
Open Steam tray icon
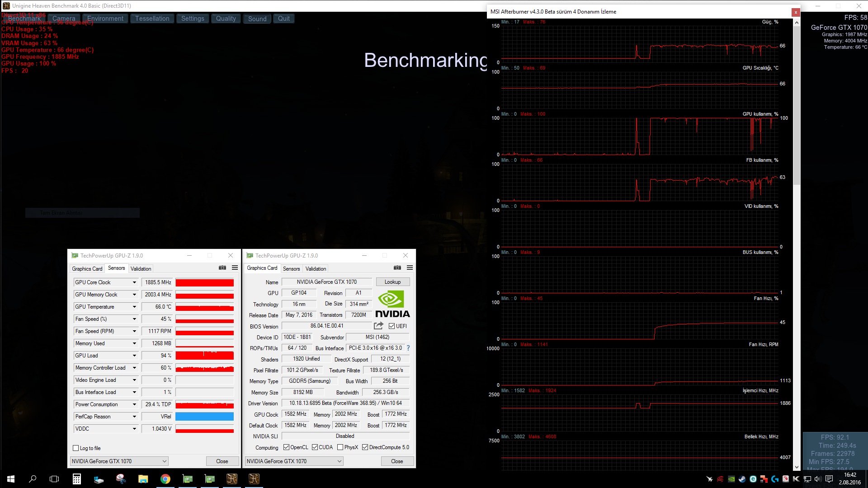point(742,479)
